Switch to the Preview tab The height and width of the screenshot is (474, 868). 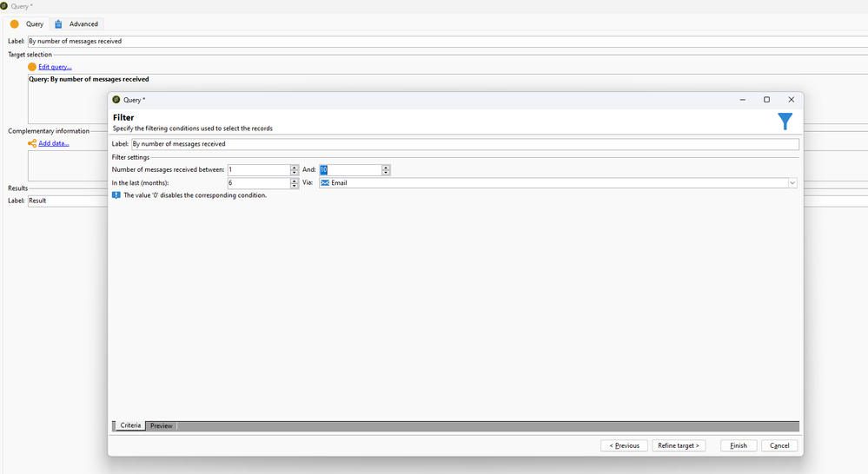coord(162,426)
